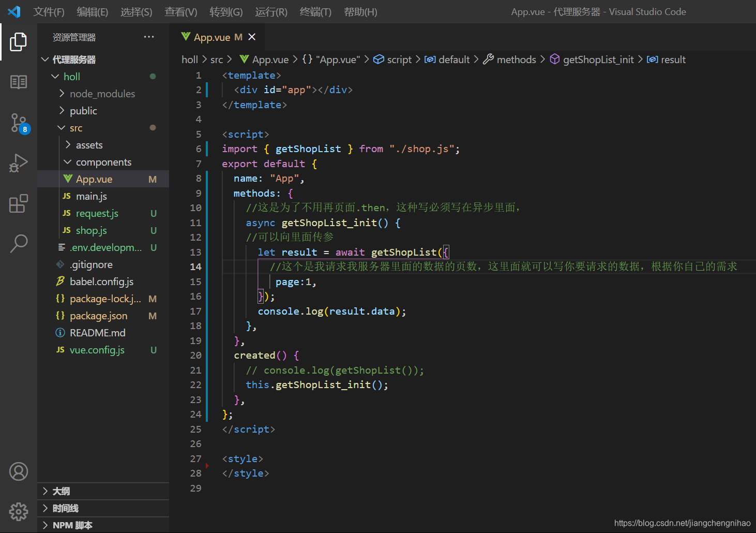
Task: Click the getShopList_init breadcrumb method icon
Action: pyautogui.click(x=555, y=60)
